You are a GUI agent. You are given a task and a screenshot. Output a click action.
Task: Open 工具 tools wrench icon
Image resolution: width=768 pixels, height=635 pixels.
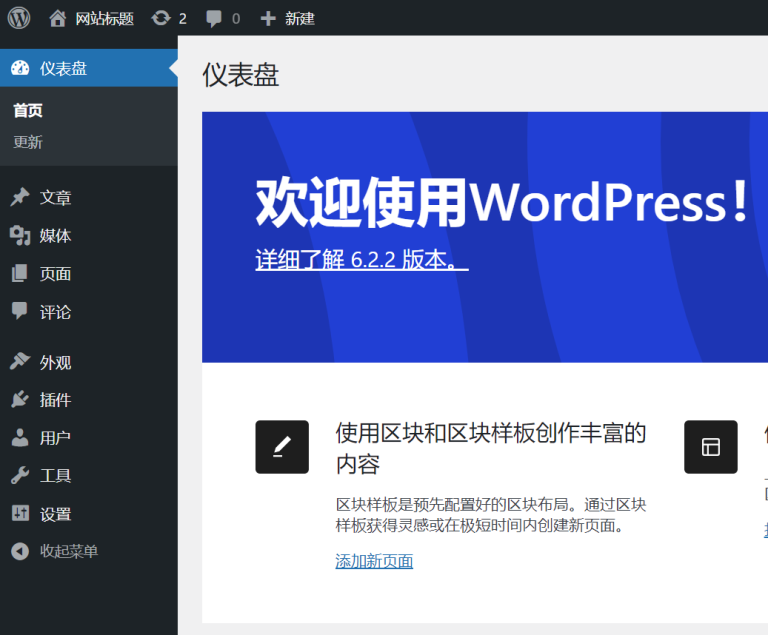[x=20, y=476]
